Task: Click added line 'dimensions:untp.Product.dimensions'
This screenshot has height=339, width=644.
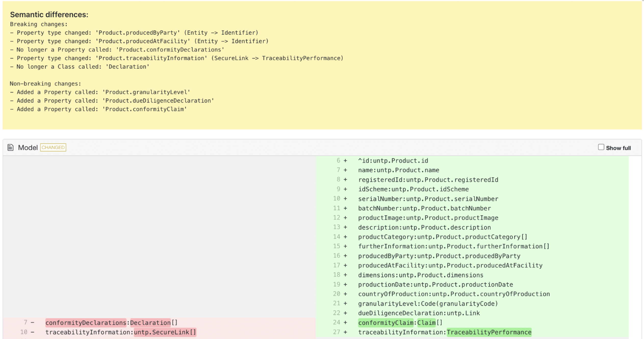Action: [x=421, y=275]
